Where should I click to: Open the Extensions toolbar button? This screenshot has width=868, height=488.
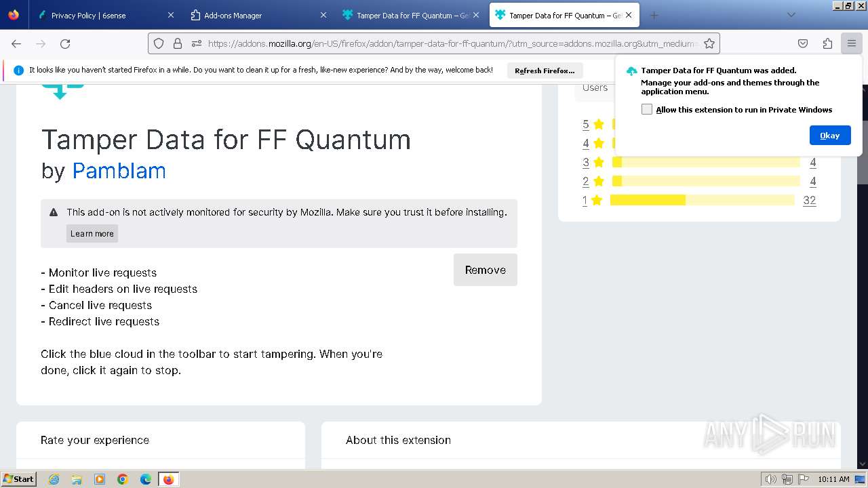coord(827,43)
